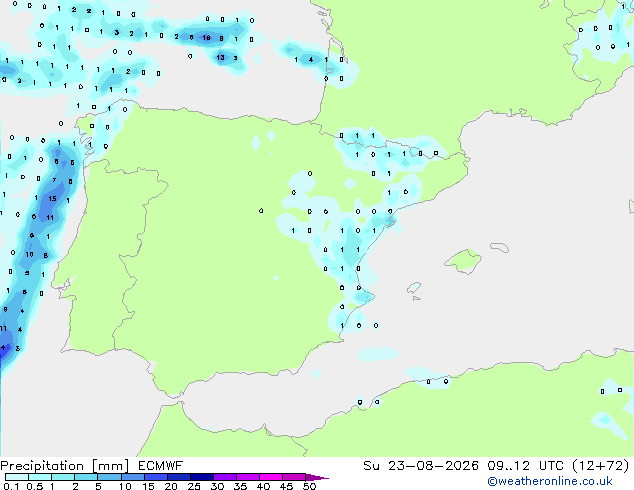Click legend scale label "50"
Viewport: 634px width, 490px height.
(x=310, y=486)
